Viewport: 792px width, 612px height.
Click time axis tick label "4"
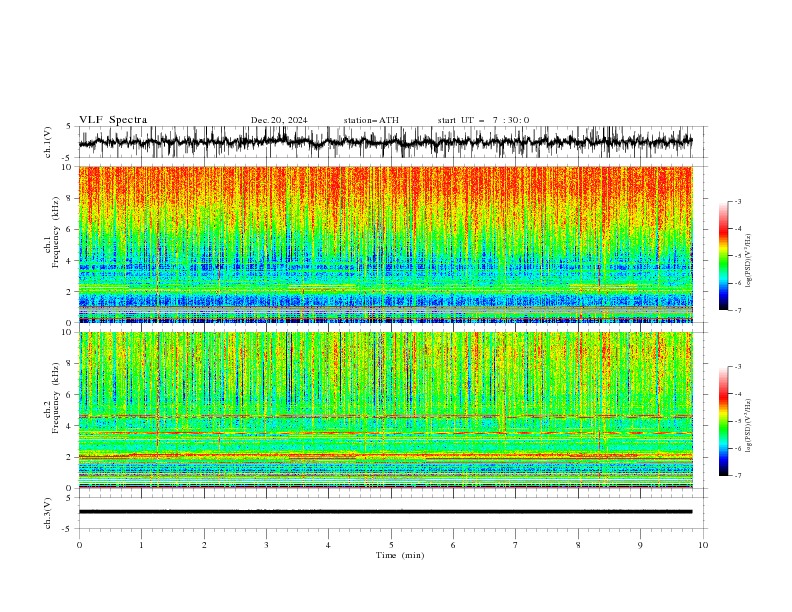click(328, 545)
